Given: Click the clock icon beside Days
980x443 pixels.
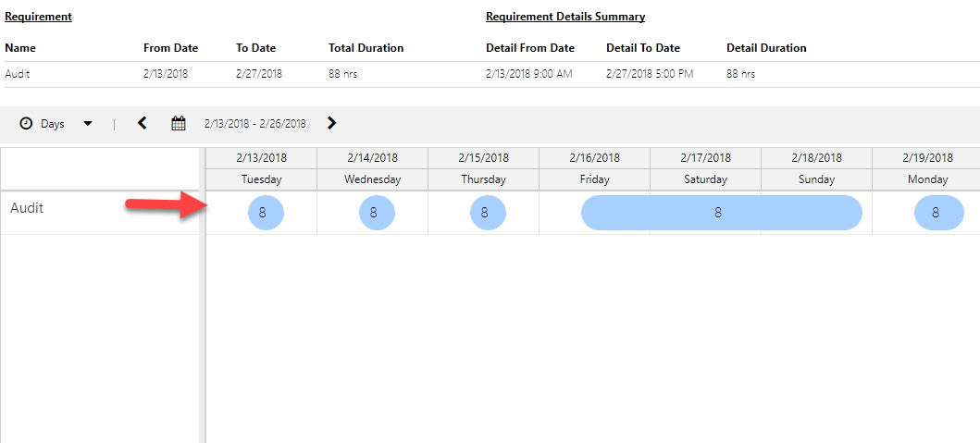Looking at the screenshot, I should pos(26,124).
